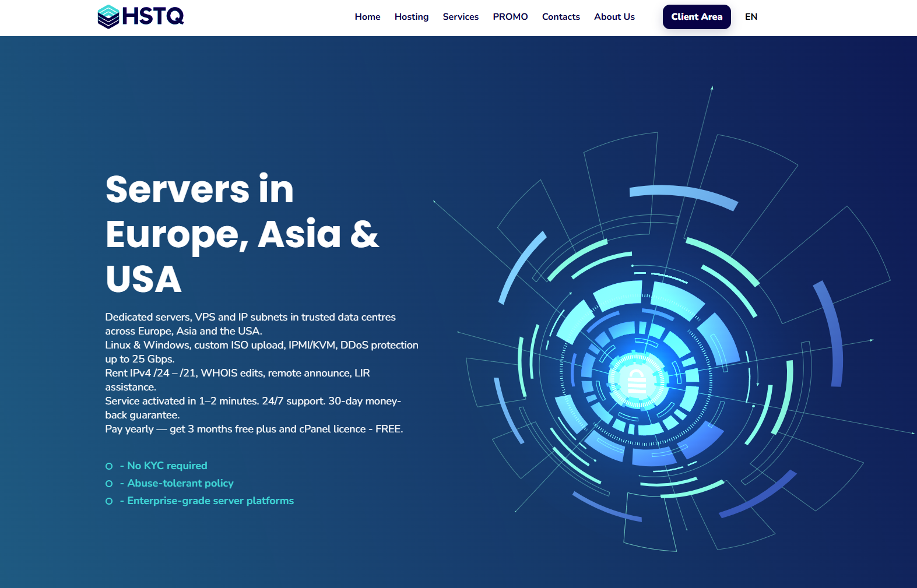Go to the Home page
917x588 pixels.
(x=367, y=17)
